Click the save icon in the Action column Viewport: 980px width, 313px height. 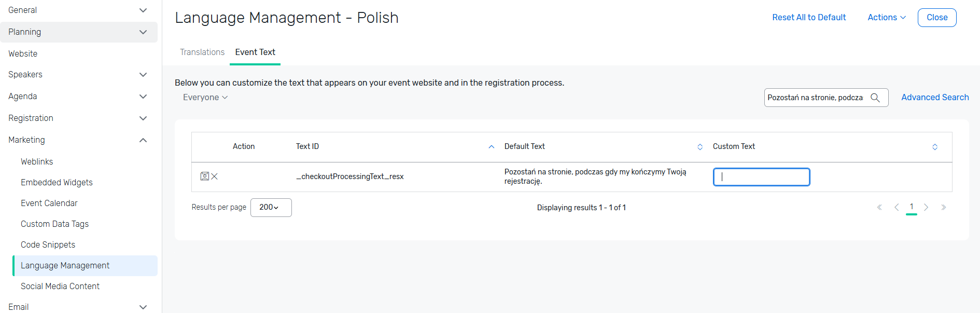[205, 176]
